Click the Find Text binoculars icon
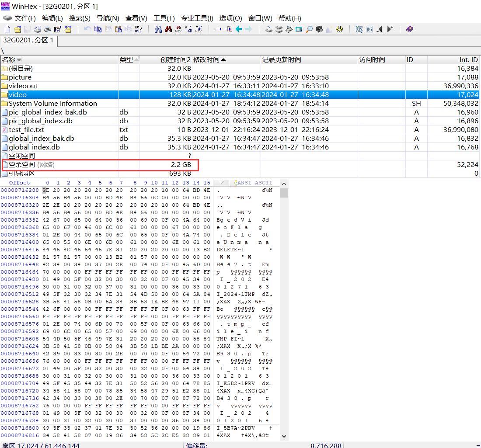The width and height of the screenshot is (481, 448). (158, 29)
